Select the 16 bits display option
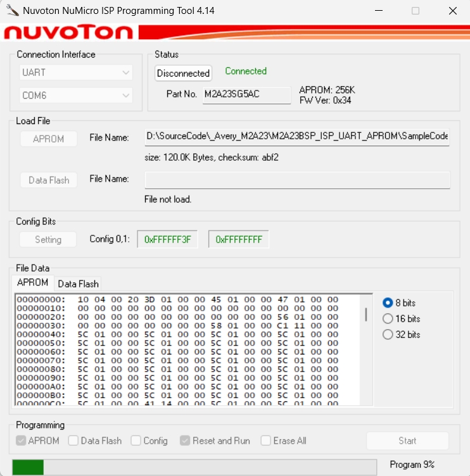Viewport: 470px width, 476px height. click(388, 319)
